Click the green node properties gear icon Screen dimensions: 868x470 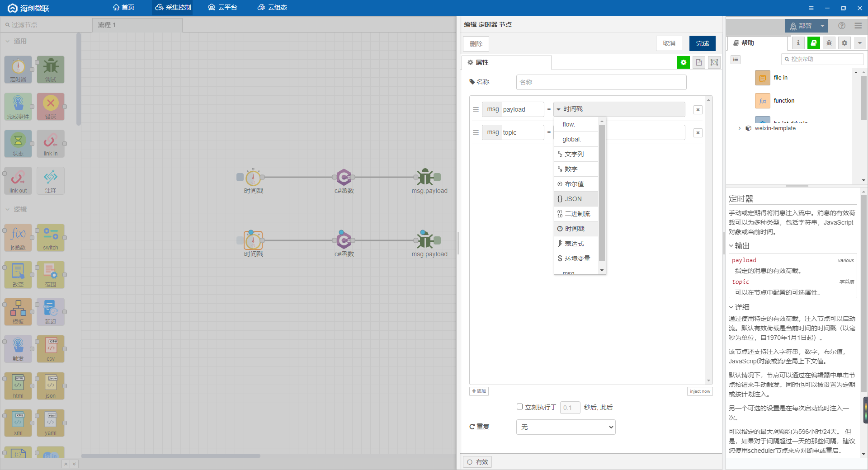(684, 62)
